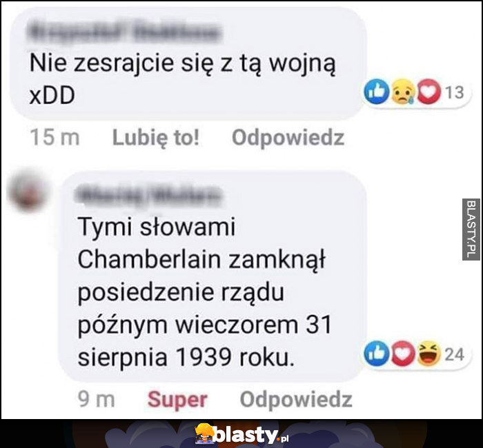
Task: Click the sad crying reaction emoji
Action: coord(402,92)
